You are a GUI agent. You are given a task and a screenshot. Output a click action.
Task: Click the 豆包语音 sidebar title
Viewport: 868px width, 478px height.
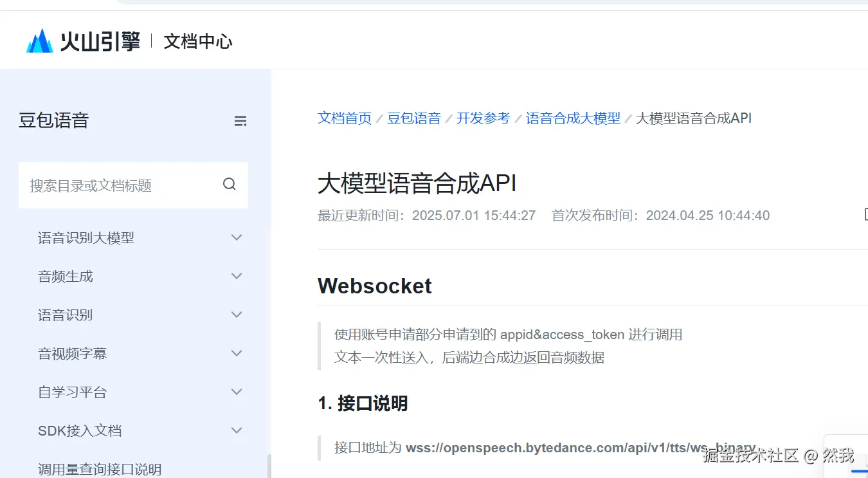54,120
